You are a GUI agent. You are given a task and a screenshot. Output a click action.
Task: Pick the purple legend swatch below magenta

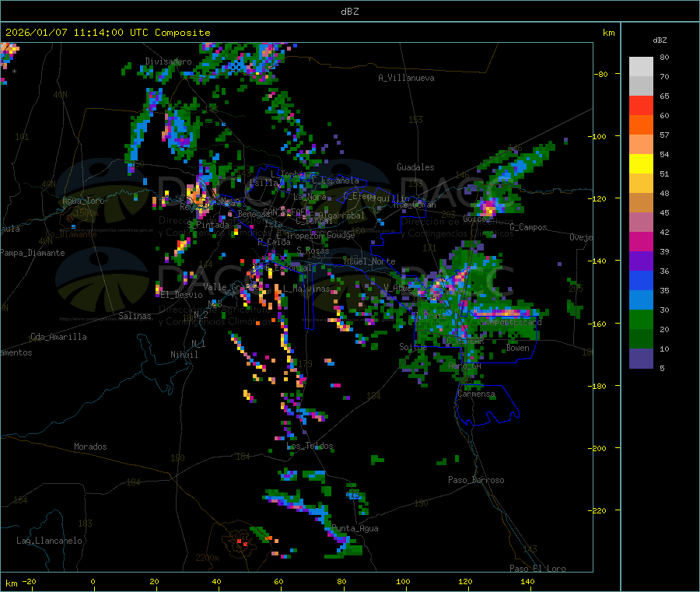(641, 261)
